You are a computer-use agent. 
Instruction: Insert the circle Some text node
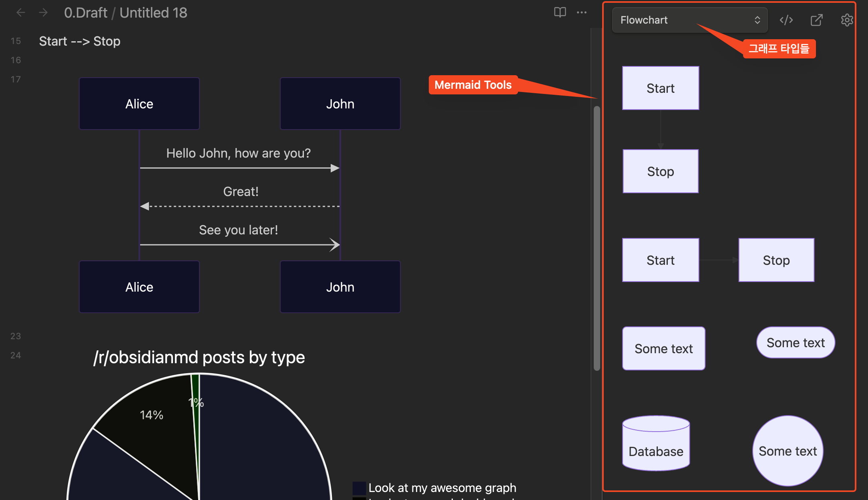click(x=788, y=451)
